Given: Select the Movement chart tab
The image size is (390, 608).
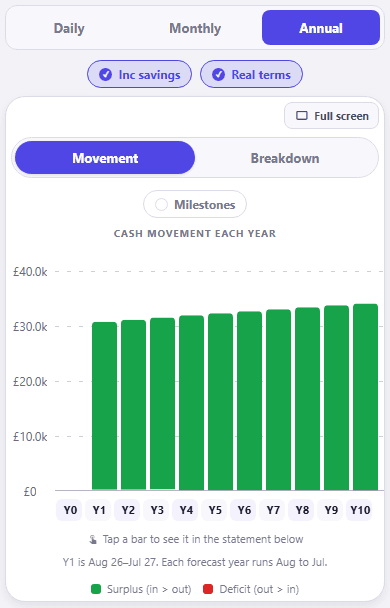Looking at the screenshot, I should point(105,158).
